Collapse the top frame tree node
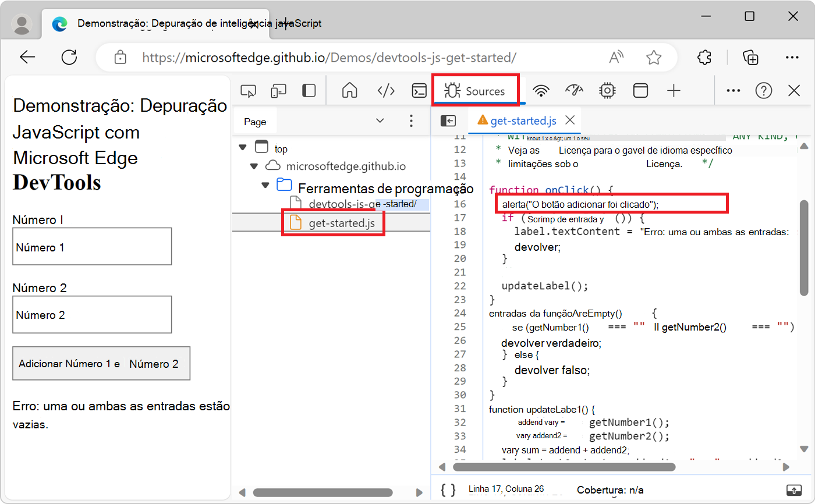Screen dimensions: 815x504 click(243, 147)
